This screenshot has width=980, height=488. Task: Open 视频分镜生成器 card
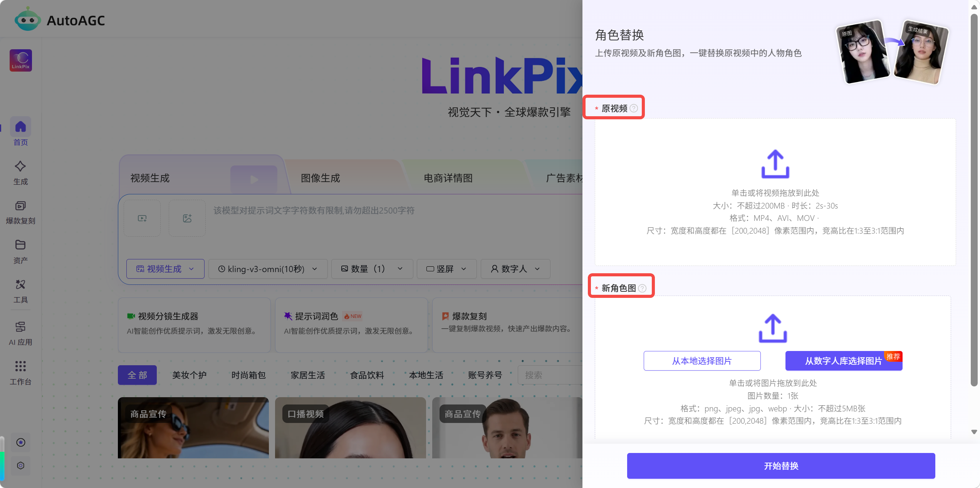click(x=194, y=325)
